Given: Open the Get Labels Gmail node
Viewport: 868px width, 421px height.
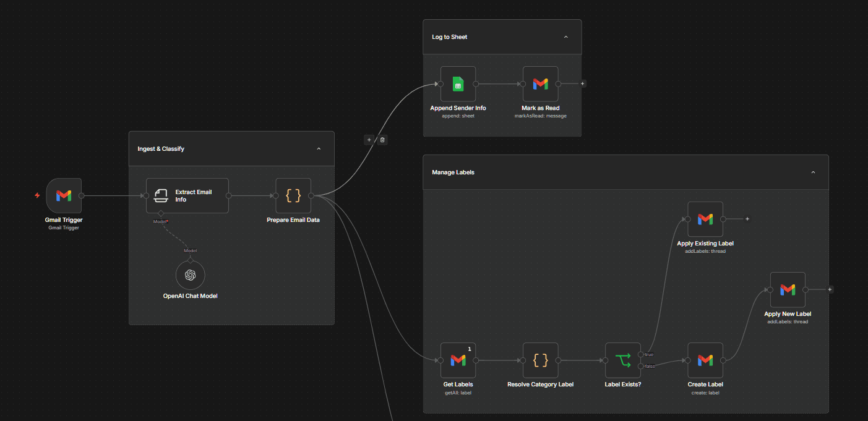Looking at the screenshot, I should pos(458,360).
